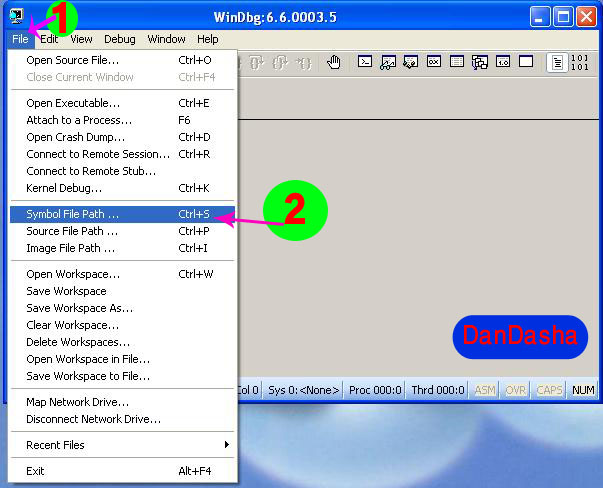Viewport: 603px width, 488px height.
Task: Click the Thrd 000:0 status entry
Action: (x=438, y=390)
